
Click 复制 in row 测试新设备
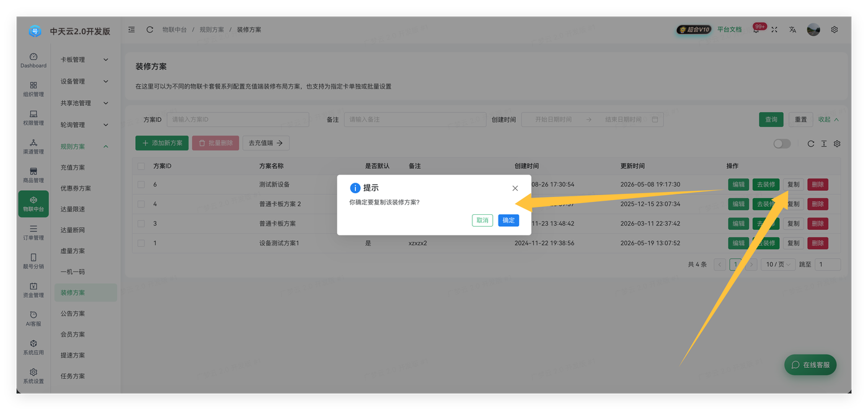(793, 185)
